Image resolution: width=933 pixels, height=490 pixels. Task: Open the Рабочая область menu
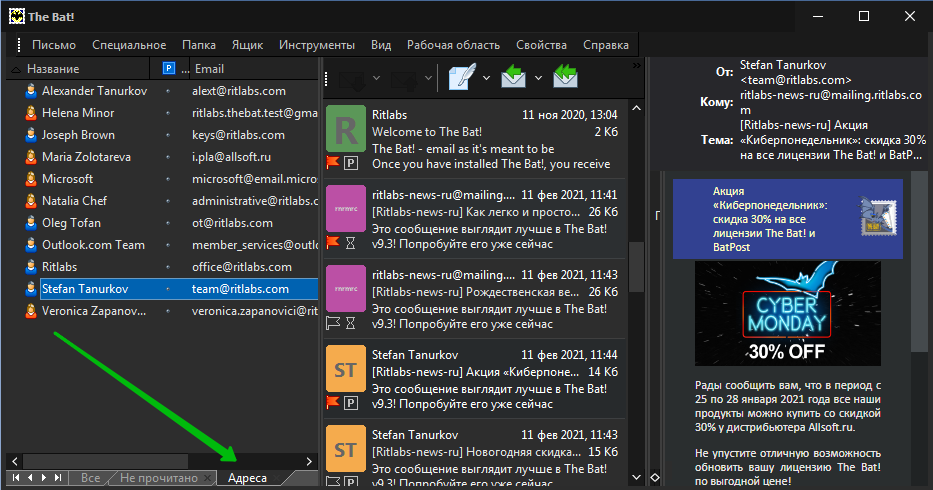click(x=453, y=45)
